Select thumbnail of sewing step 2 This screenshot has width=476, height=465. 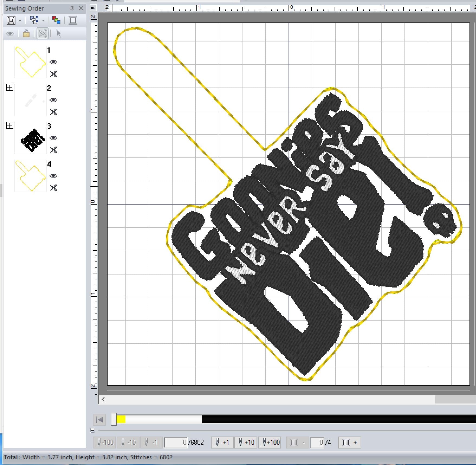pos(30,100)
